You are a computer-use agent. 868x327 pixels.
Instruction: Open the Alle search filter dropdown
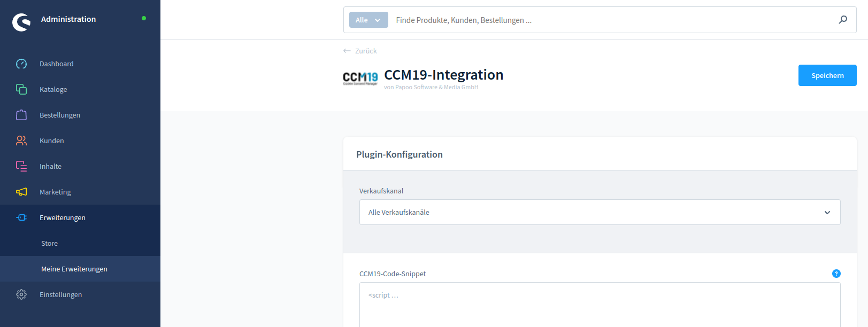[368, 20]
